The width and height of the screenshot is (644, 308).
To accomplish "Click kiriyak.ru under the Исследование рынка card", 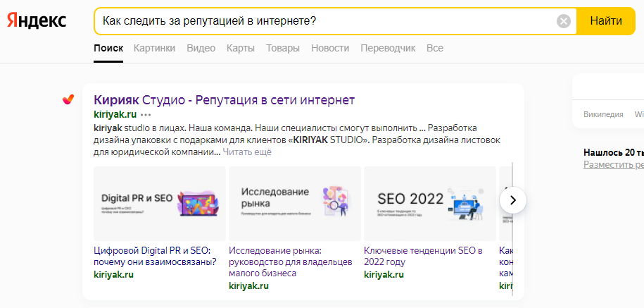I will [248, 285].
